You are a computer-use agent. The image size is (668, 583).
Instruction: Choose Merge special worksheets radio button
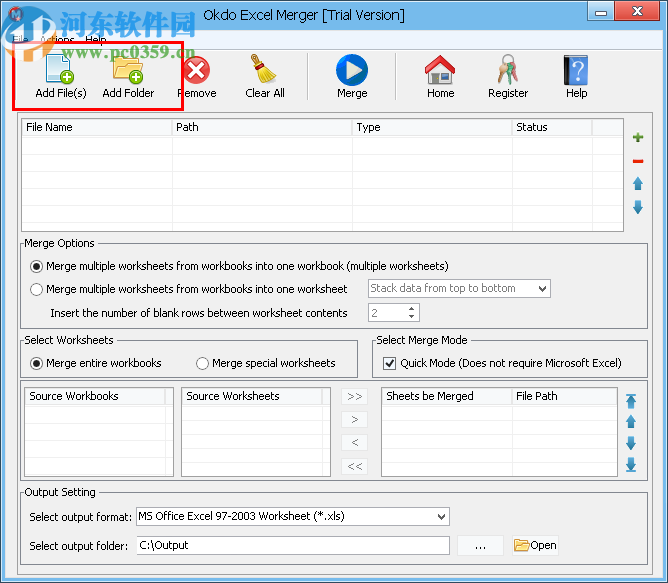[x=202, y=364]
